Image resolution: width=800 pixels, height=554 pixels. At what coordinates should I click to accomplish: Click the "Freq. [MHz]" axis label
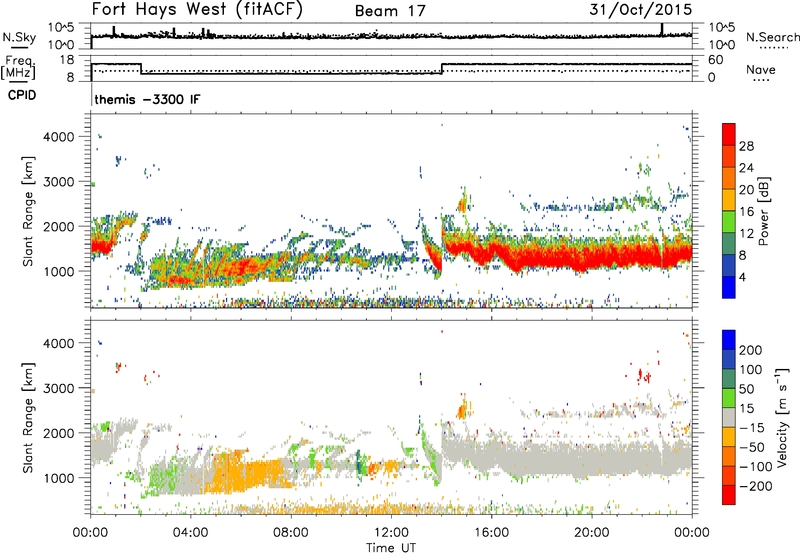click(x=18, y=67)
